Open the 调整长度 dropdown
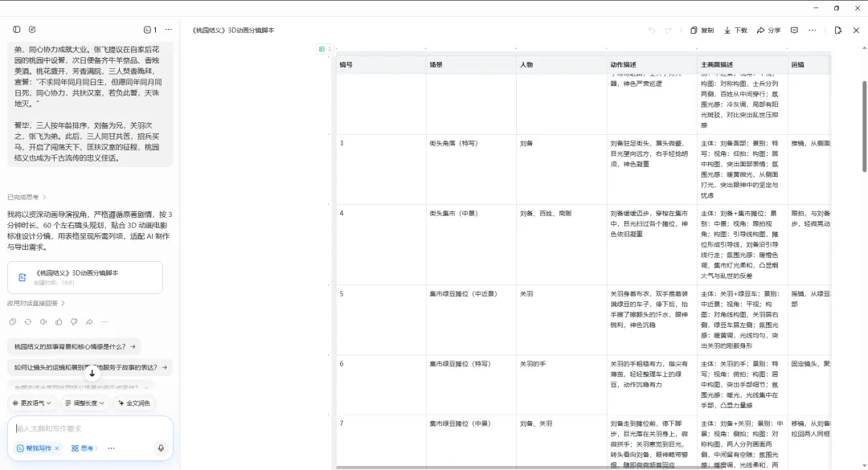Image resolution: width=868 pixels, height=470 pixels. (84, 403)
